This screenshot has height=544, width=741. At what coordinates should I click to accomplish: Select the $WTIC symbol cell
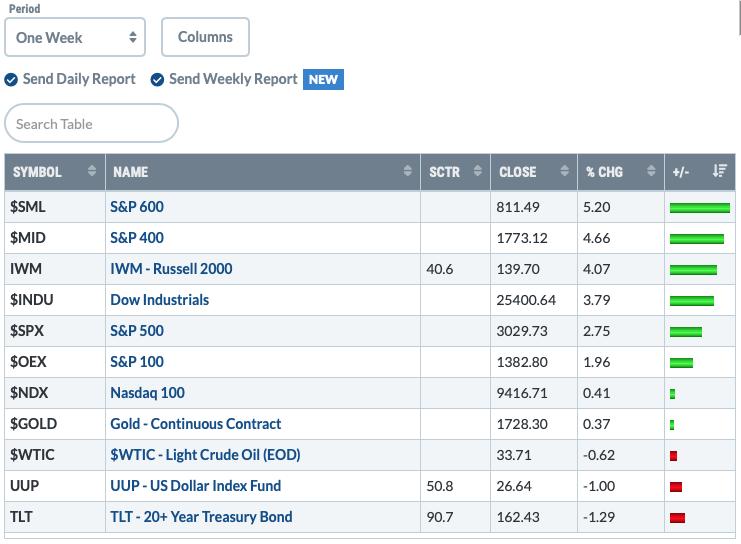(55, 455)
